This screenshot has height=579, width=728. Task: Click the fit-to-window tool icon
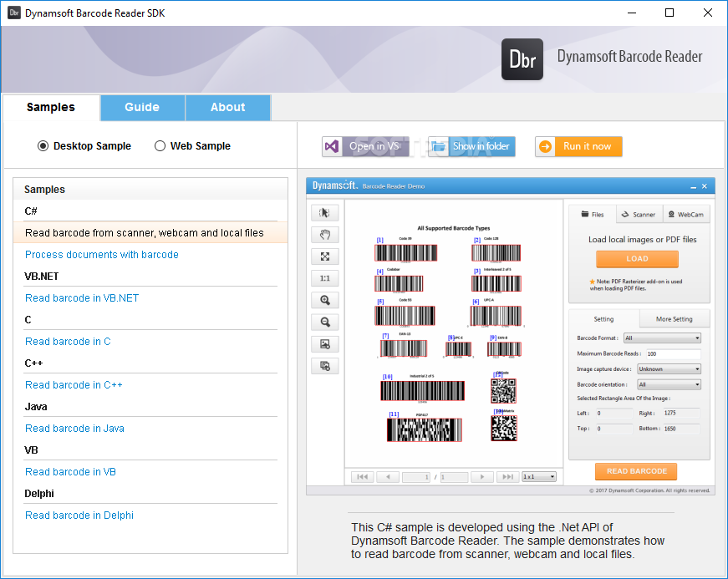coord(324,256)
